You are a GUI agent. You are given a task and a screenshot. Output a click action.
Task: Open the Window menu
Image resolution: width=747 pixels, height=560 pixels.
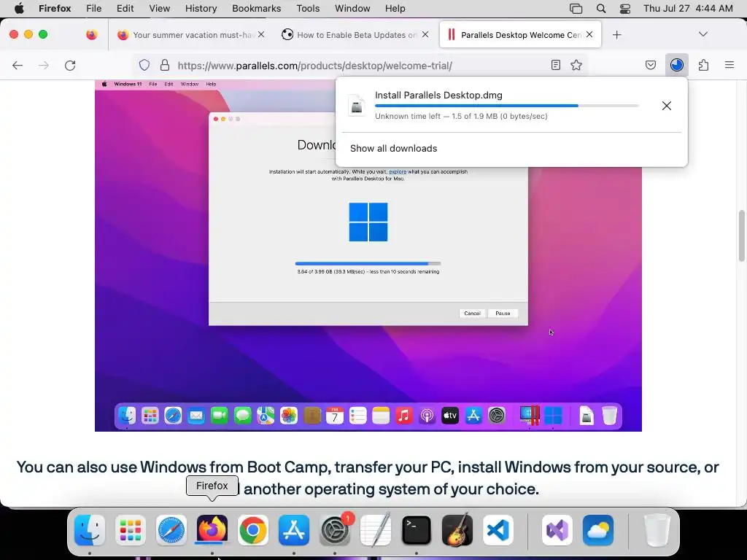pyautogui.click(x=352, y=9)
